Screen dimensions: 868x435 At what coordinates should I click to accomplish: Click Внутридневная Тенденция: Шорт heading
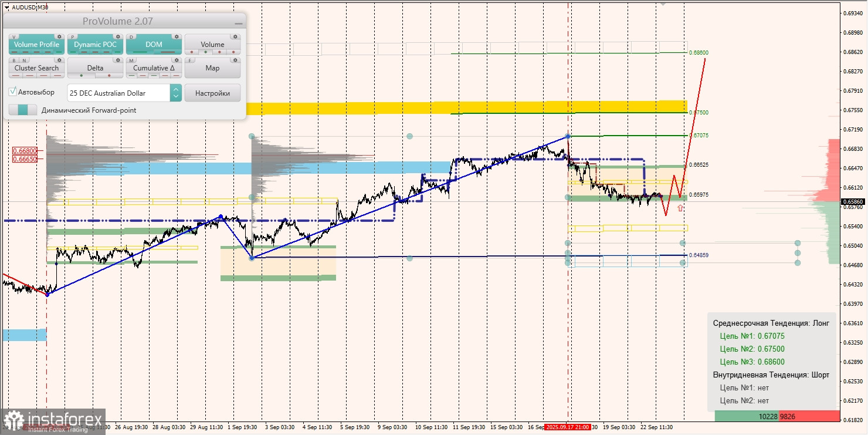(771, 375)
